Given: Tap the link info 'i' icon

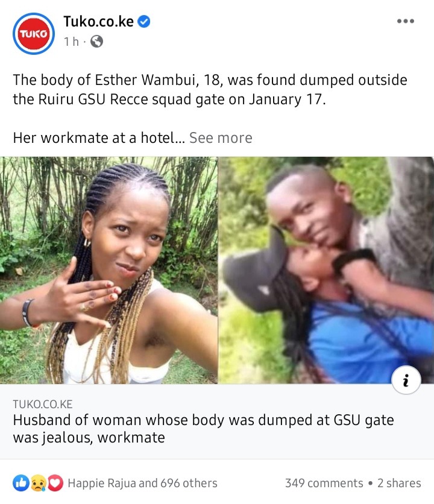Looking at the screenshot, I should pos(406,380).
